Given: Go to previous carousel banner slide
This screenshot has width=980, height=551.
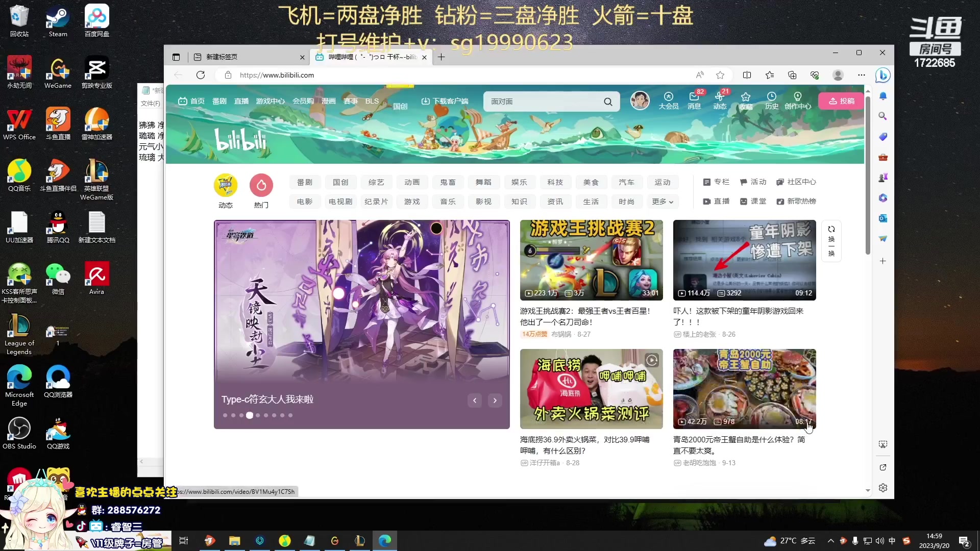Looking at the screenshot, I should pyautogui.click(x=475, y=400).
